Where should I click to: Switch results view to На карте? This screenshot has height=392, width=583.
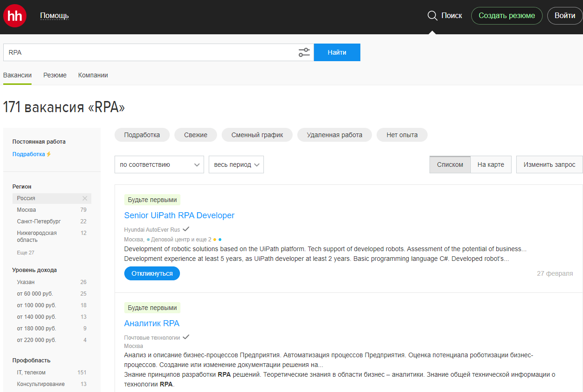coord(491,164)
